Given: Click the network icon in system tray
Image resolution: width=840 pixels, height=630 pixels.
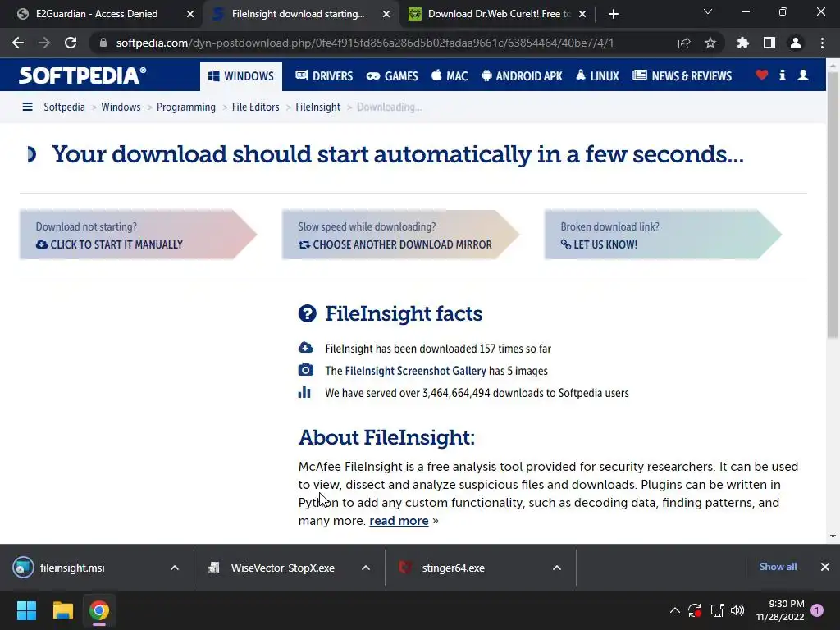Looking at the screenshot, I should (x=717, y=610).
